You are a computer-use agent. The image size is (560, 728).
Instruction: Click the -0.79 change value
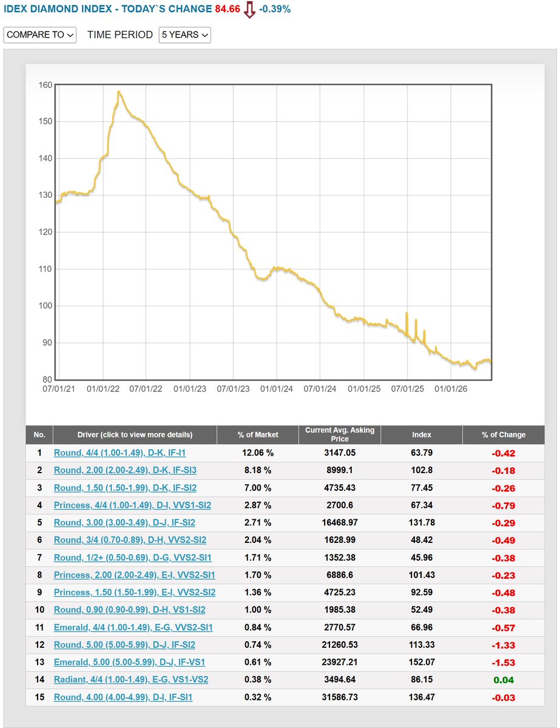coord(504,505)
